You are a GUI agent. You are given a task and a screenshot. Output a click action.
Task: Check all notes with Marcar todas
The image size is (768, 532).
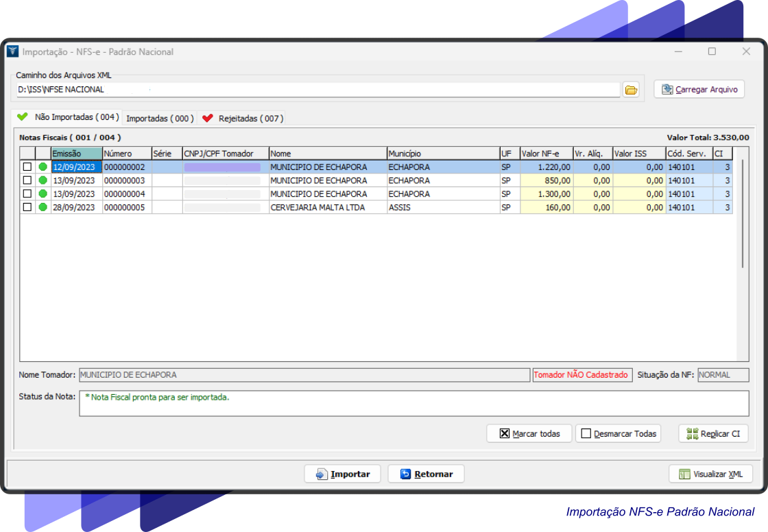coord(529,433)
